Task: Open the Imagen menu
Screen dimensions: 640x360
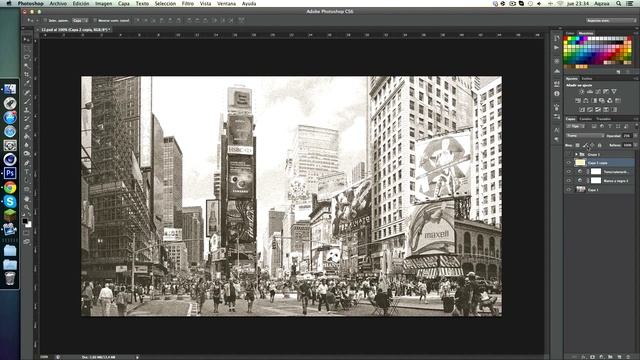Action: pyautogui.click(x=103, y=3)
